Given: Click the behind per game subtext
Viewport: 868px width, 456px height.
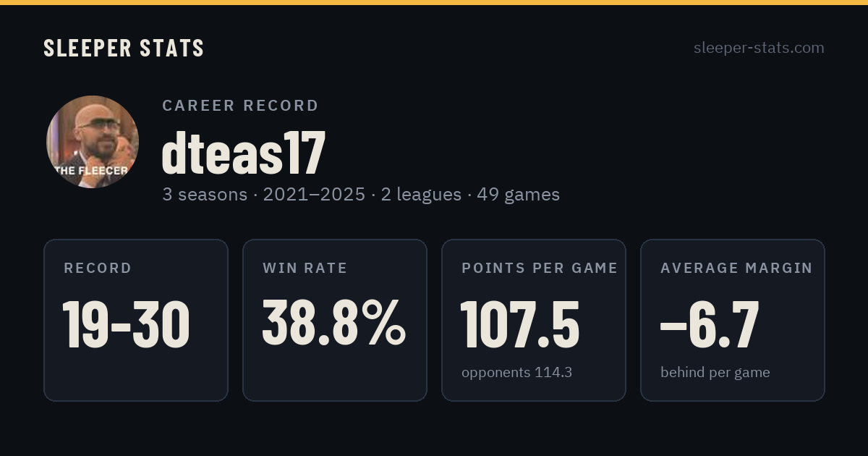Looking at the screenshot, I should (x=715, y=373).
